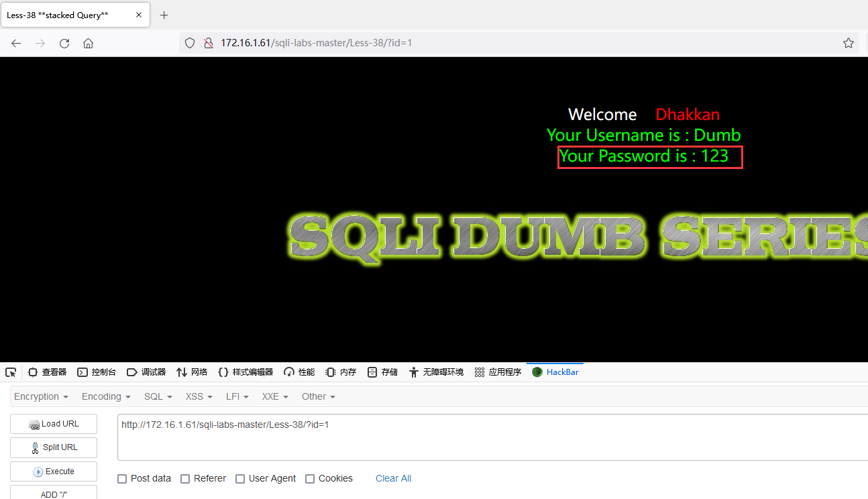868x499 pixels.
Task: Switch to the 控制台 (Console) tab
Action: pos(97,372)
